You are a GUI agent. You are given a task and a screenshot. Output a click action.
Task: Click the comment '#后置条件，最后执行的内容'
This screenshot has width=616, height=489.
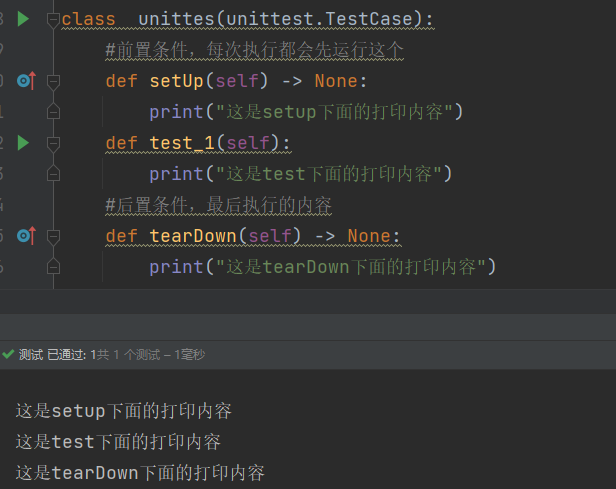point(218,205)
